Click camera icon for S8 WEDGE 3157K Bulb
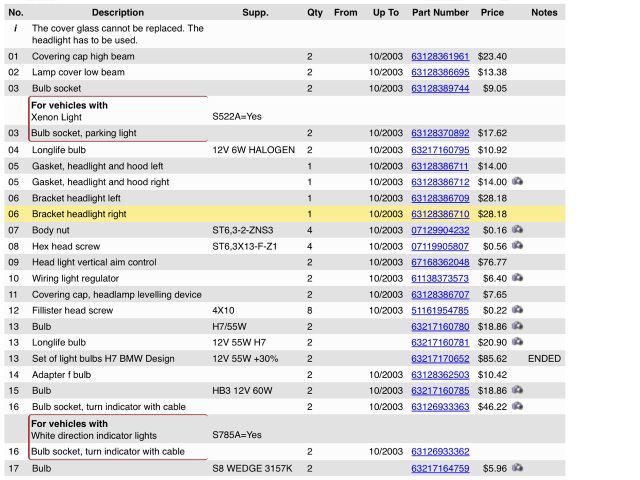 [517, 468]
